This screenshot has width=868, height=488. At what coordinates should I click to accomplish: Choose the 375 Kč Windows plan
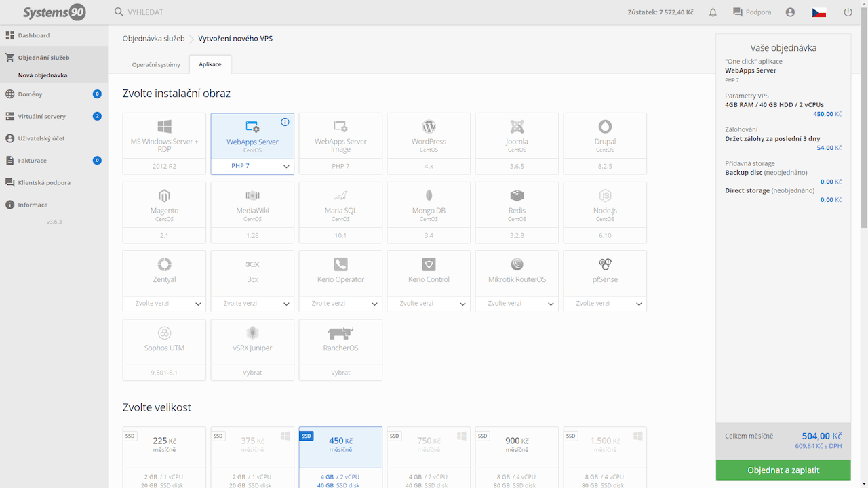click(x=252, y=457)
